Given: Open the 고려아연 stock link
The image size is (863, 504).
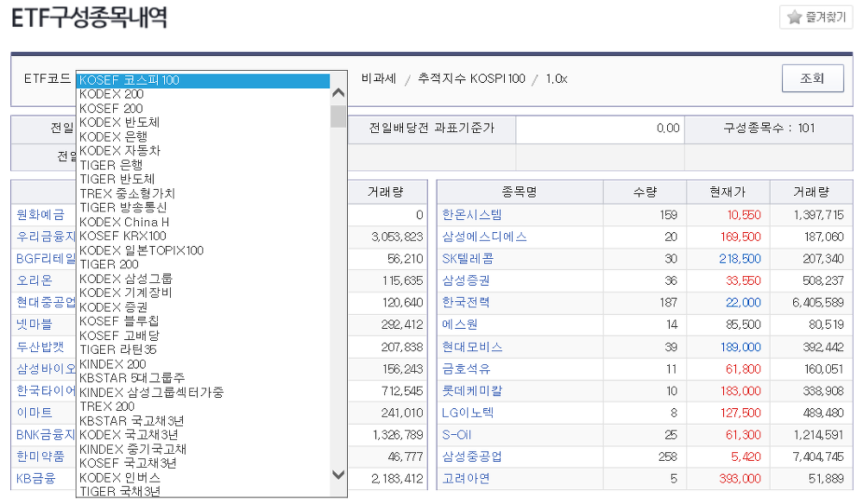Looking at the screenshot, I should [466, 479].
